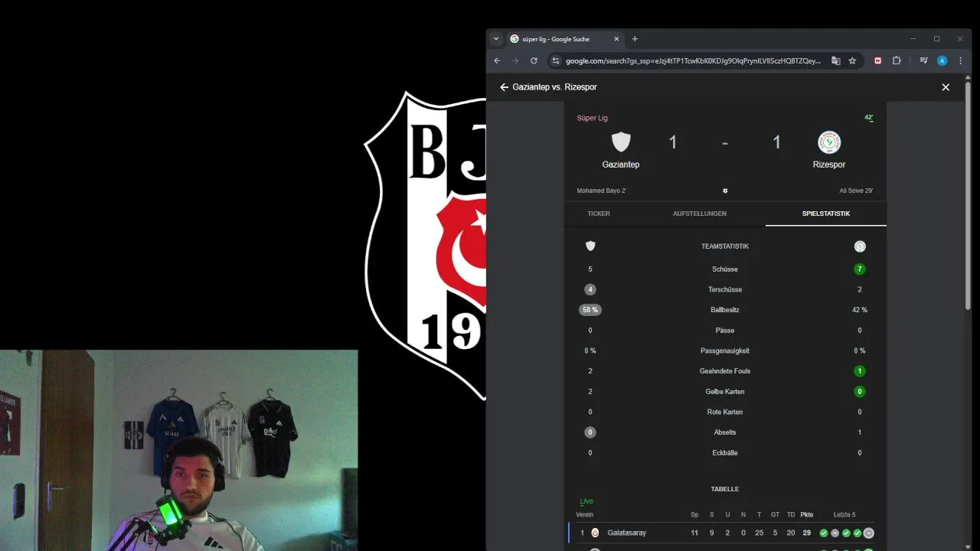Viewport: 980px width, 551px height.
Task: Click the google.com URL in address bar
Action: tap(693, 60)
